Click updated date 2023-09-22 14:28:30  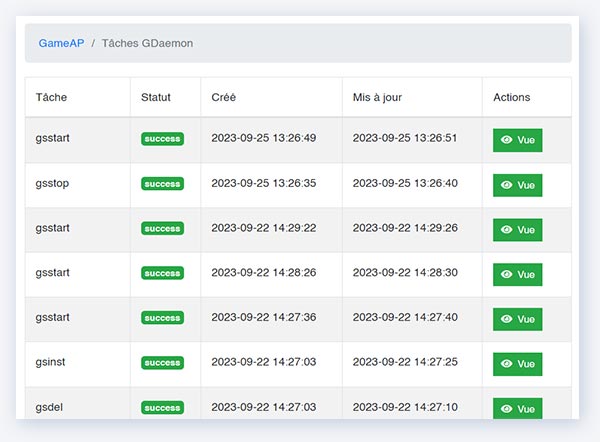tap(405, 272)
